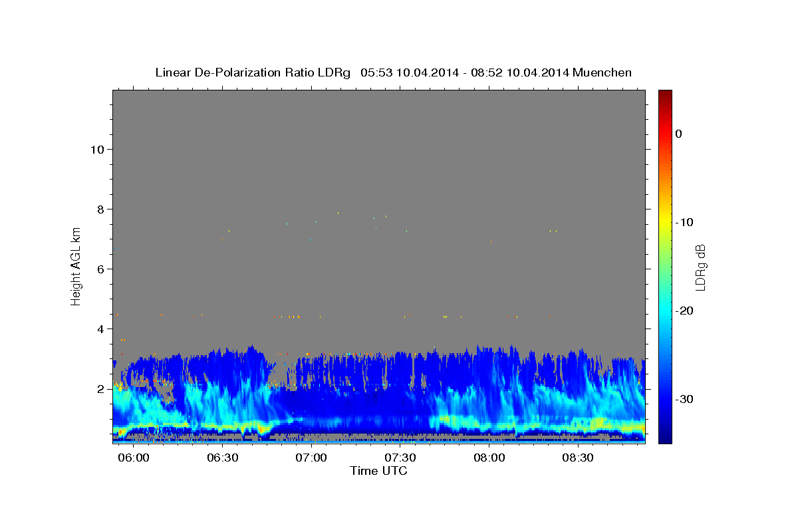The width and height of the screenshot is (798, 532).
Task: Click the 06:00 time tick label
Action: point(134,458)
